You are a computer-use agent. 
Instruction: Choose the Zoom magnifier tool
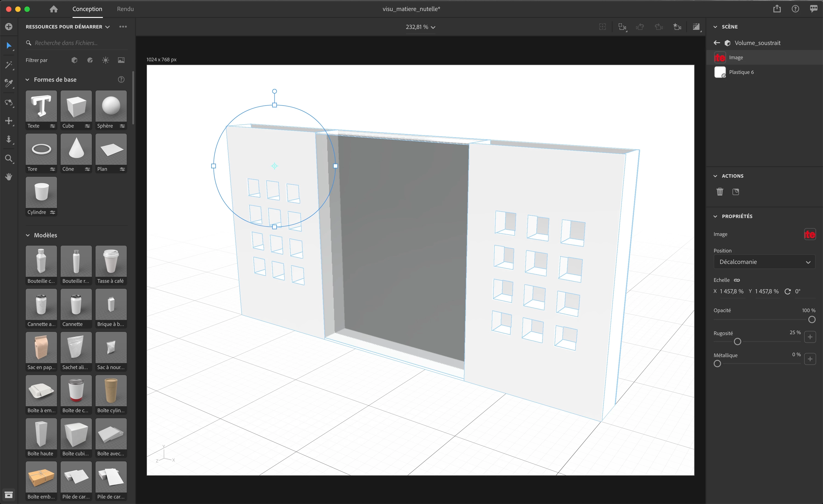click(8, 158)
